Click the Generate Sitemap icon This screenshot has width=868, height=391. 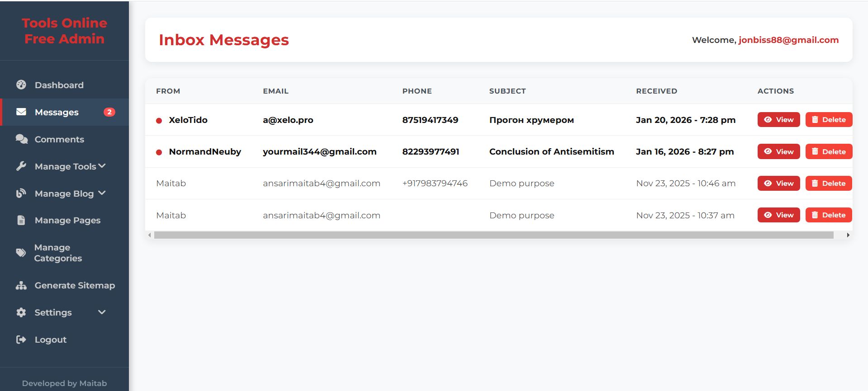pos(21,285)
